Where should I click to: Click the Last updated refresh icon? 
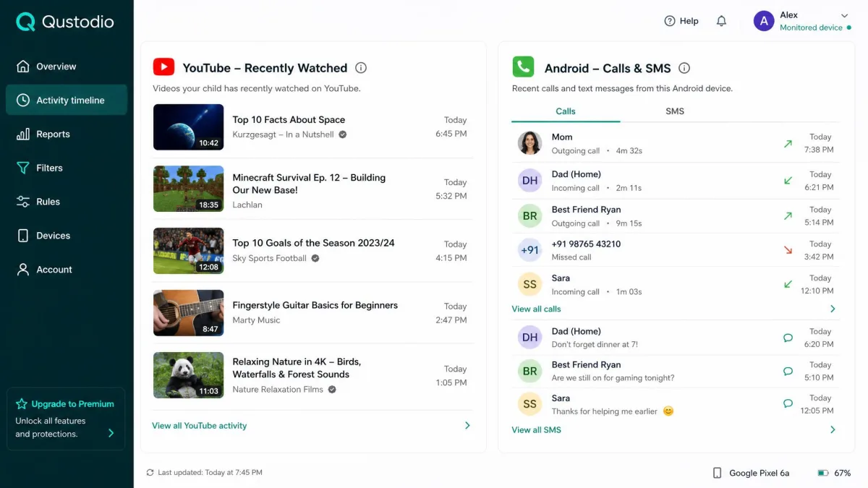[150, 472]
